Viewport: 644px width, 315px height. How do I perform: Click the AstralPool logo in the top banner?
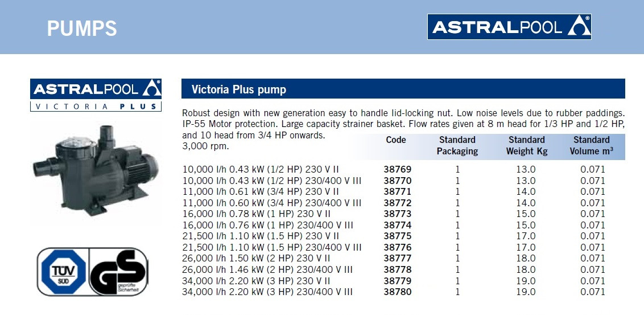(509, 27)
